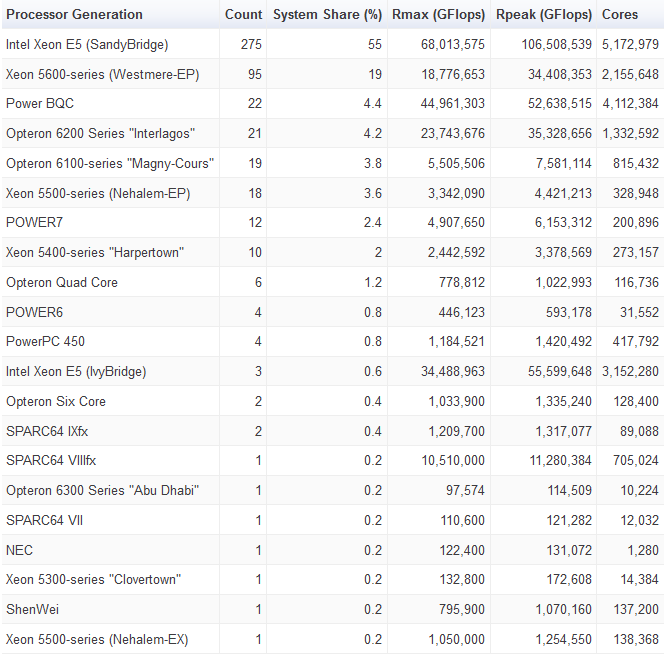
Task: Select the cores value 1,280
Action: point(643,551)
